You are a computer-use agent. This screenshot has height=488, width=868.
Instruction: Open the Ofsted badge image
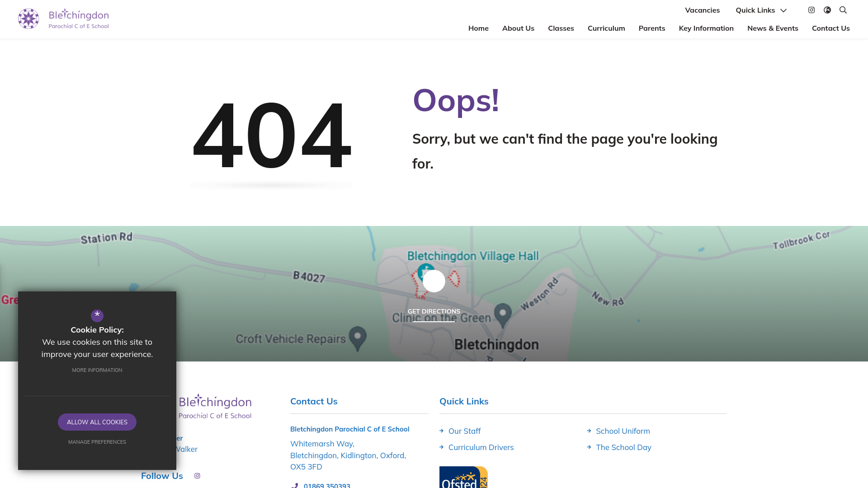[x=463, y=477]
